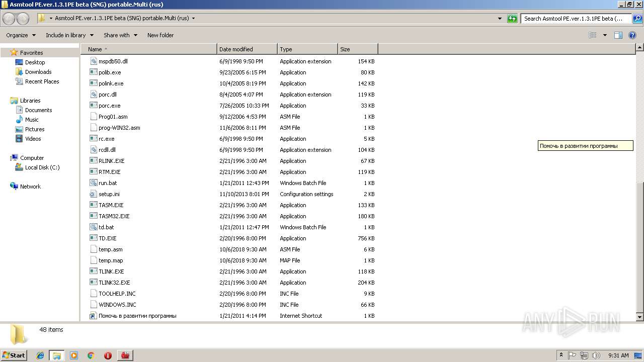
Task: Click the file list scrollbar up arrow
Action: [x=639, y=48]
